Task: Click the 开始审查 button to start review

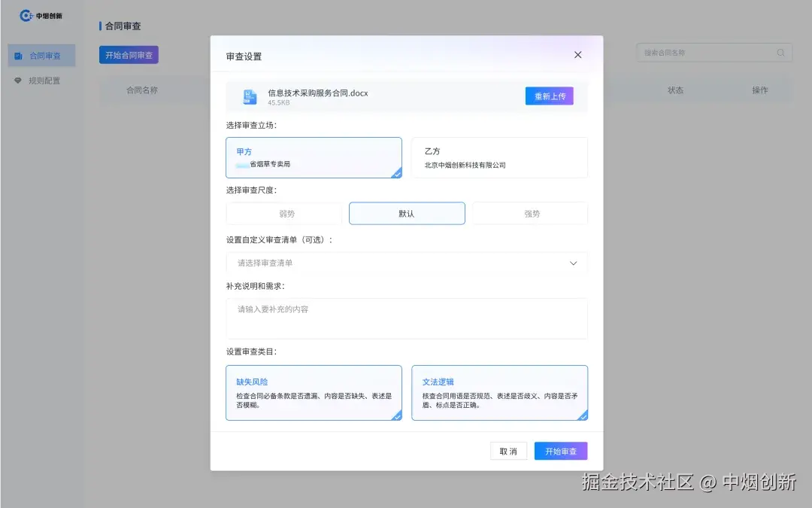Action: click(560, 451)
